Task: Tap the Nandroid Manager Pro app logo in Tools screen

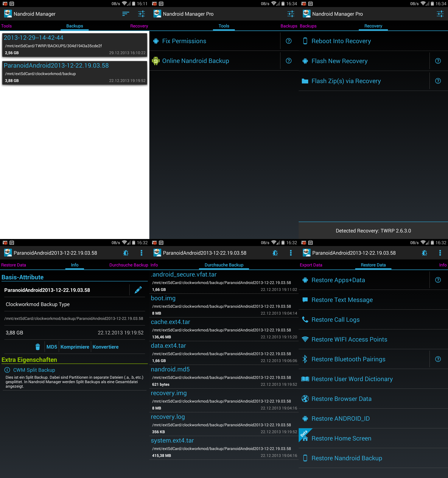Action: pos(157,14)
